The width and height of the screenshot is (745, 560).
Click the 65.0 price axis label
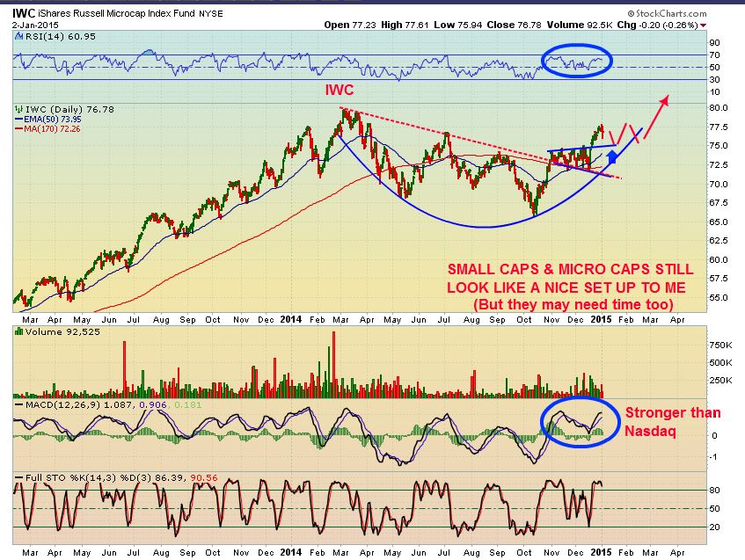click(719, 222)
